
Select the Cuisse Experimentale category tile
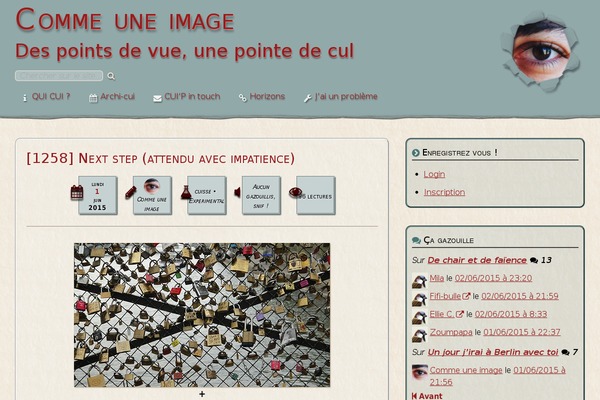tap(207, 195)
